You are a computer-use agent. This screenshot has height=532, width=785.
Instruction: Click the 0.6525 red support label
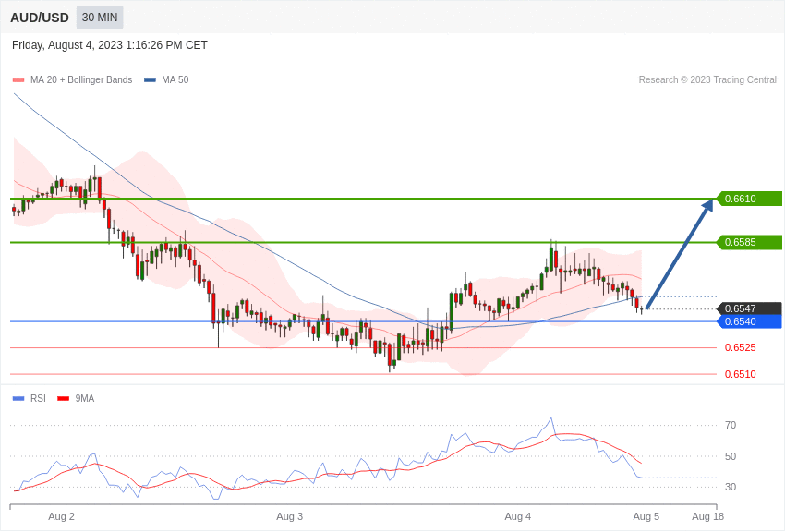coord(741,347)
